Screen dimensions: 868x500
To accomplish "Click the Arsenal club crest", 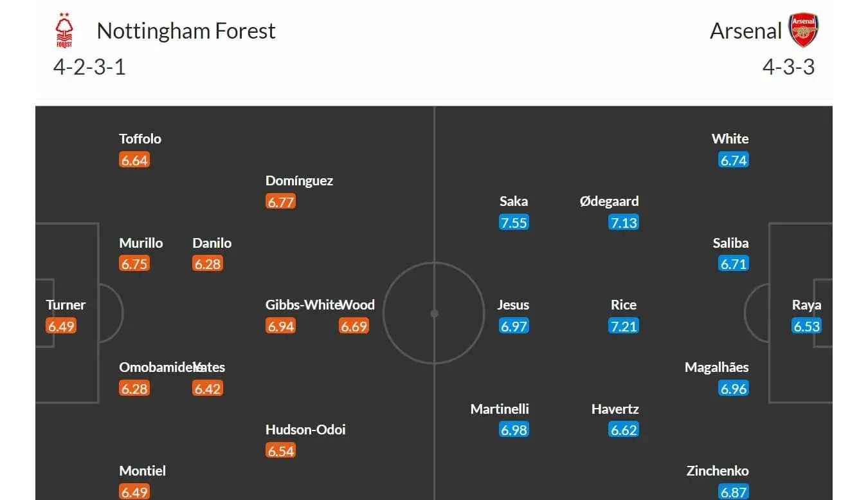I will point(804,31).
